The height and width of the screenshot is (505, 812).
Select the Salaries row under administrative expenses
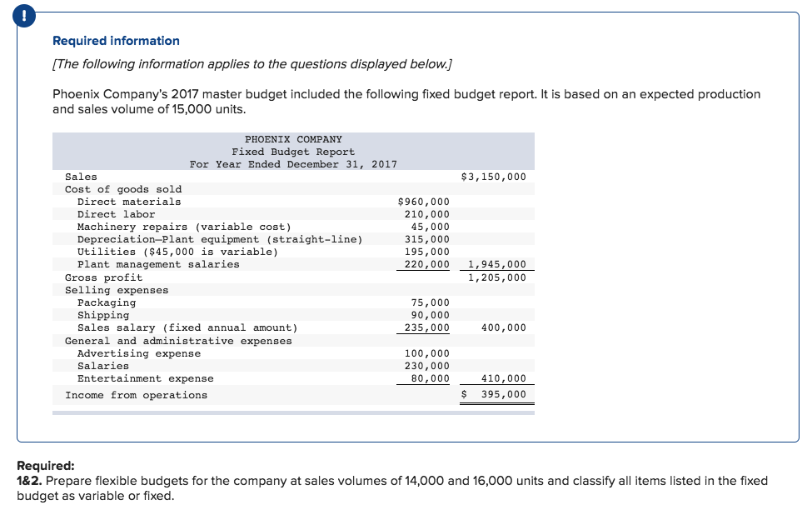103,366
